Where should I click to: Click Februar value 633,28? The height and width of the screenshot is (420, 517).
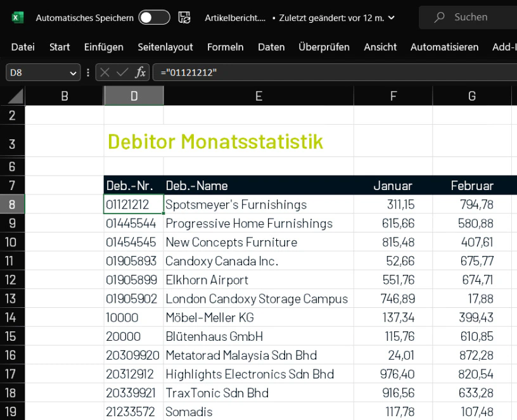tap(472, 393)
